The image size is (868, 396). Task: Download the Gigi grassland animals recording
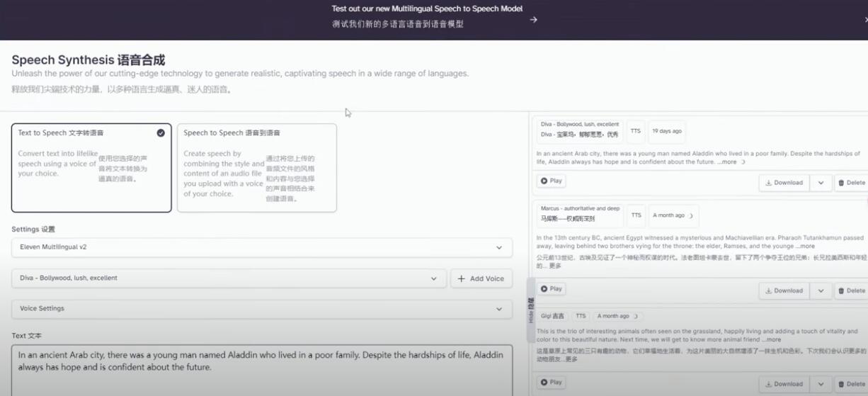coord(784,384)
